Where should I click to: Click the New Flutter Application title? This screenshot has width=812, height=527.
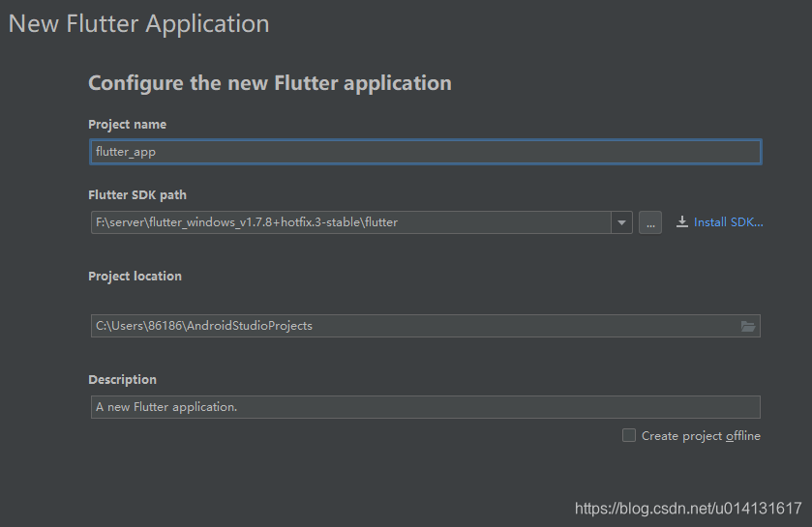[138, 24]
